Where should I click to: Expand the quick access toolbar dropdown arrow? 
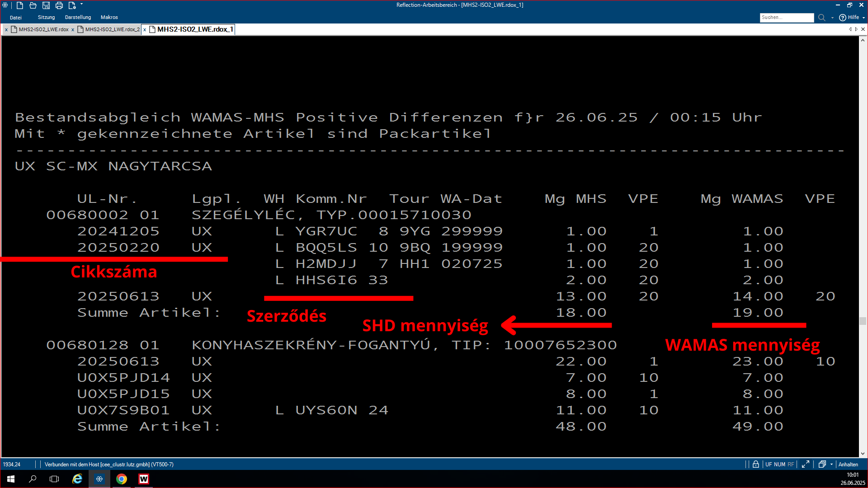(82, 5)
